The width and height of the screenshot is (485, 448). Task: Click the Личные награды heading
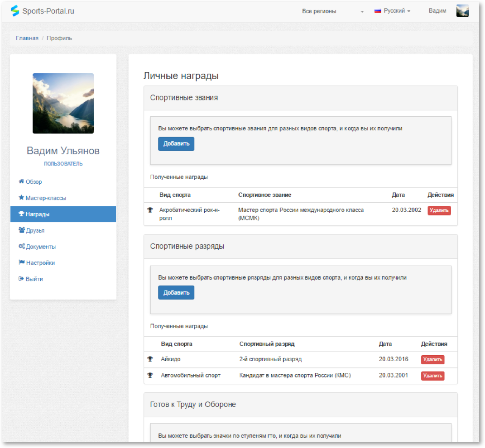pyautogui.click(x=181, y=76)
